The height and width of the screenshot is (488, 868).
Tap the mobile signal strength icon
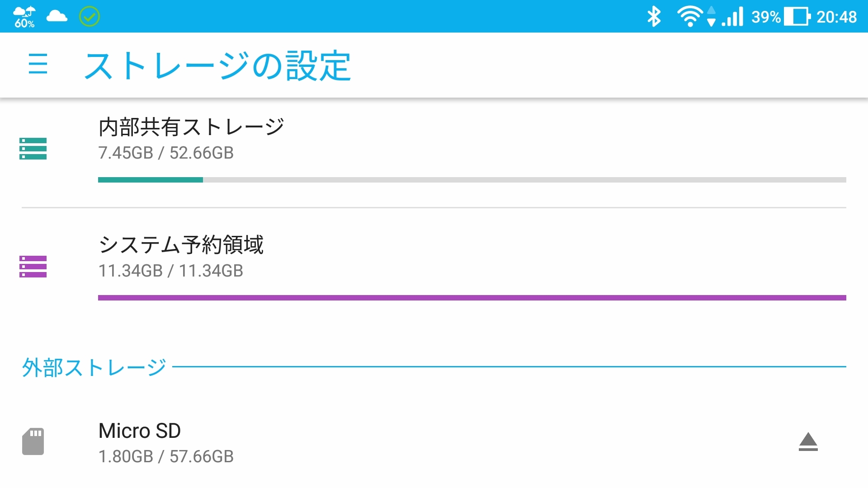point(733,17)
